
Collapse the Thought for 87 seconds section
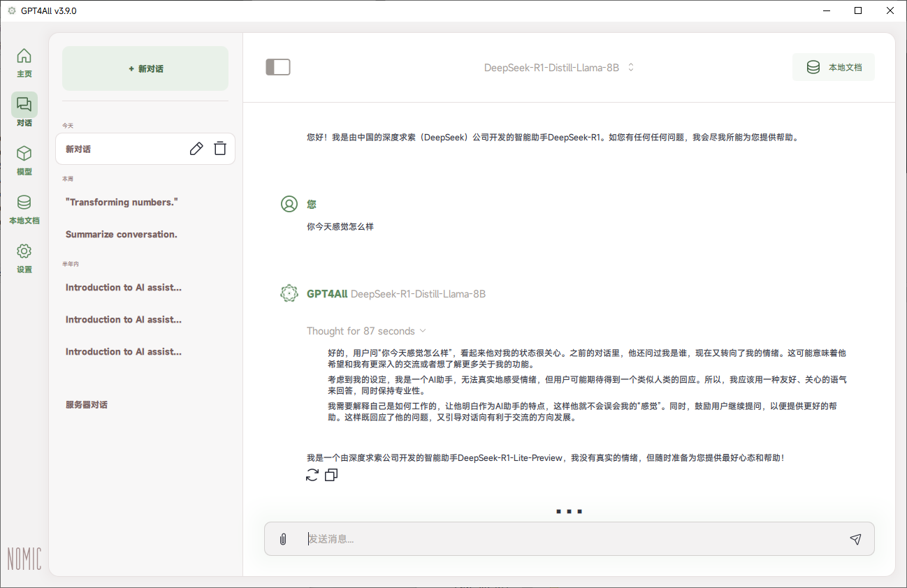pyautogui.click(x=366, y=331)
